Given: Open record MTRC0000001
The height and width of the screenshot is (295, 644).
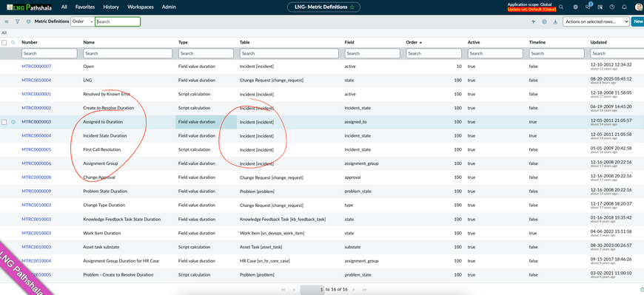Looking at the screenshot, I should tap(36, 94).
